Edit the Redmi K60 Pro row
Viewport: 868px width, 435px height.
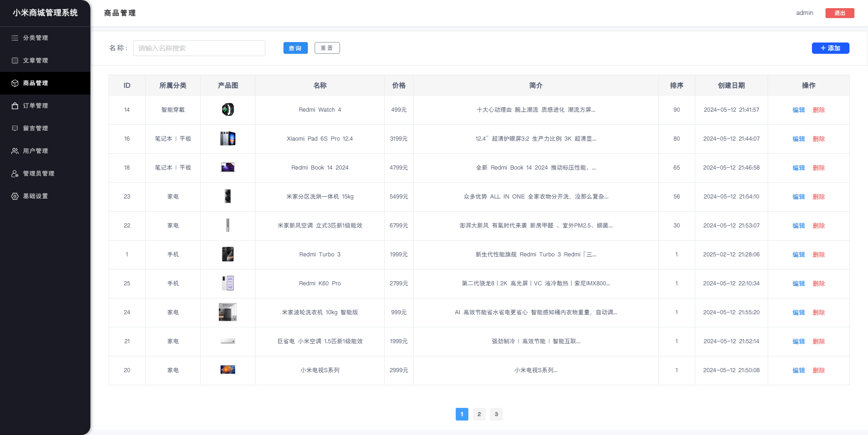(x=799, y=284)
